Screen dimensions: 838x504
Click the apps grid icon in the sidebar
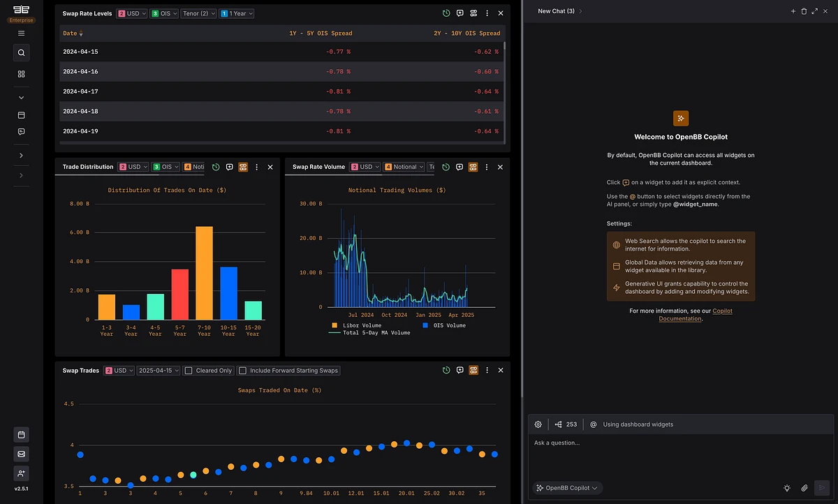(21, 74)
